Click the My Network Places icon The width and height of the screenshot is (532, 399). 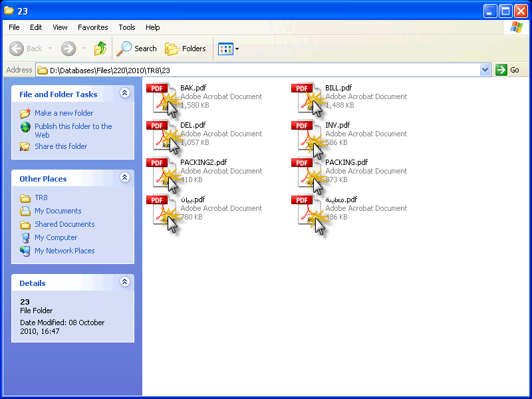click(25, 251)
